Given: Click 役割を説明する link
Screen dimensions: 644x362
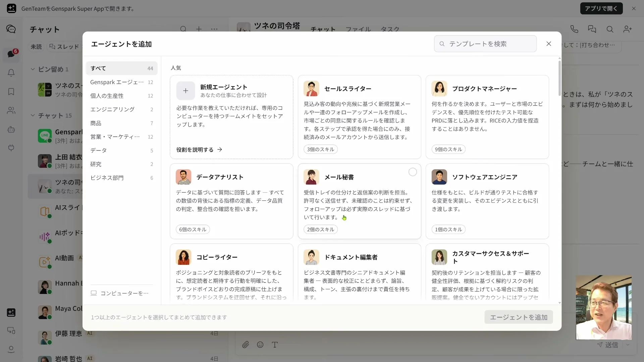Looking at the screenshot, I should click(x=199, y=150).
